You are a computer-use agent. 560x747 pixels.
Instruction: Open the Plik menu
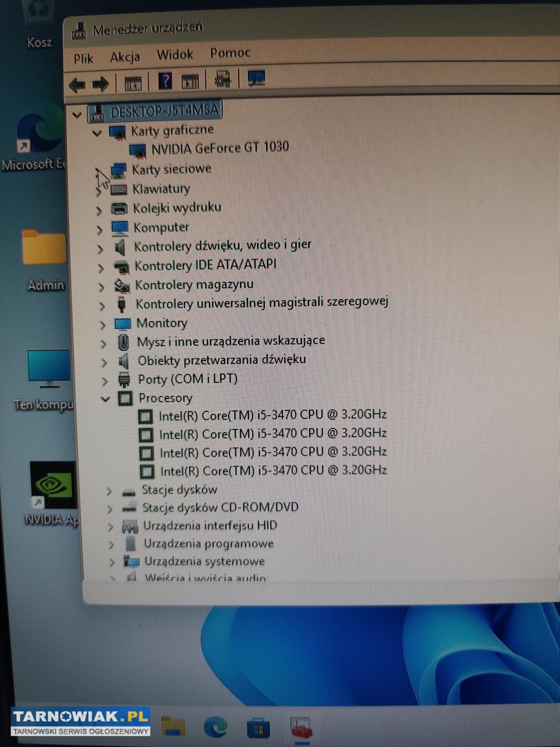(x=83, y=58)
